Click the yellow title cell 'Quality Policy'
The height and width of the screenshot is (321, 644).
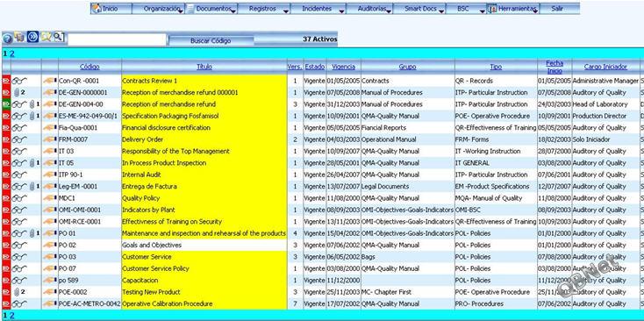204,198
